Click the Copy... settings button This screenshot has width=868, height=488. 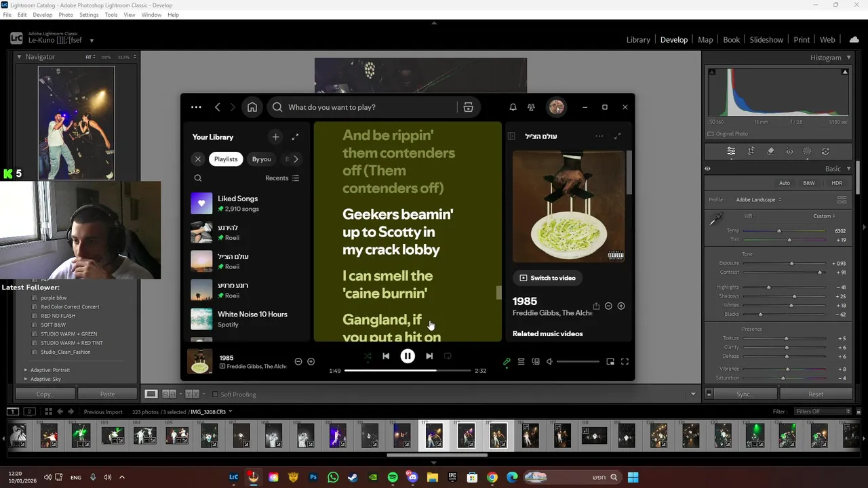45,394
